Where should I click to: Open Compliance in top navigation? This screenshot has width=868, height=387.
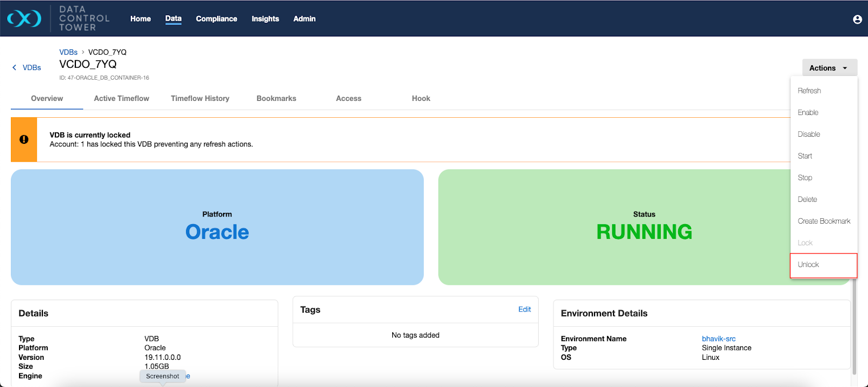pos(216,18)
